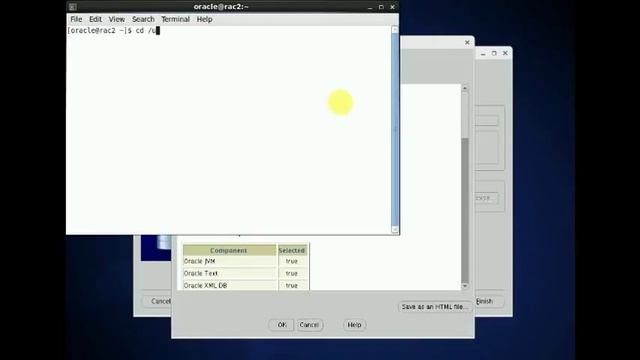Click OK in the summary dialog
This screenshot has width=640, height=360.
282,325
